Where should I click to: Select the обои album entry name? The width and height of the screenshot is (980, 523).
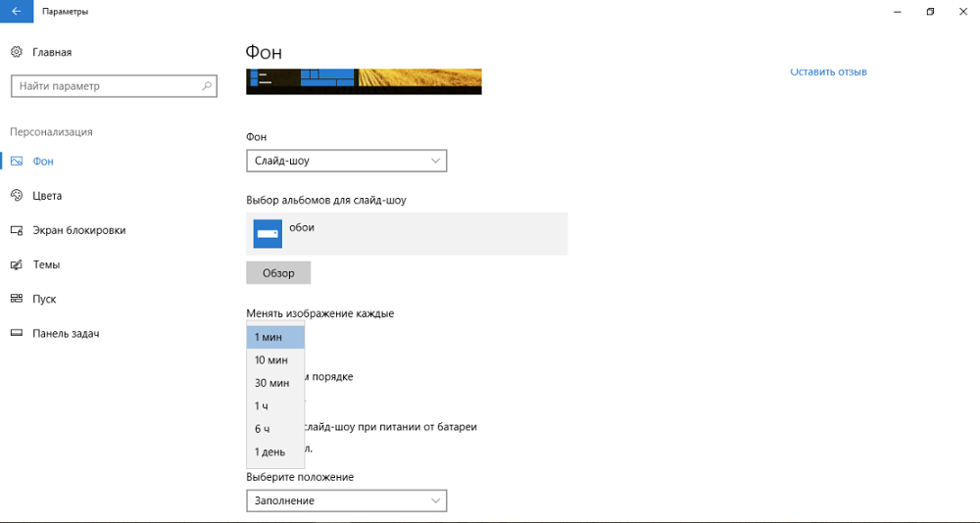(302, 227)
